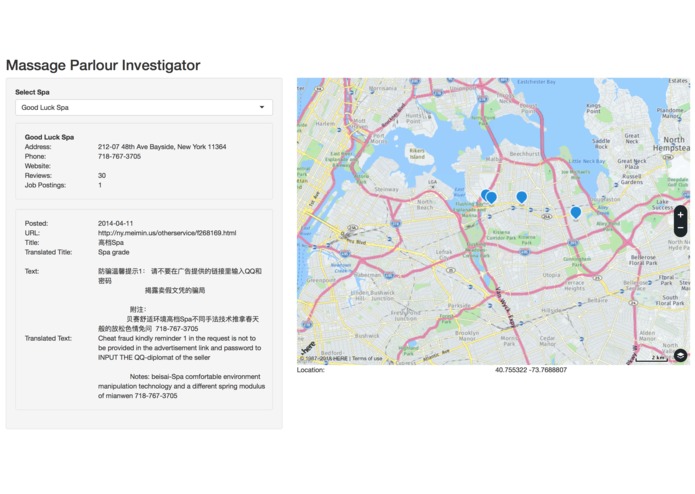The image size is (695, 494).
Task: Click the Chinese title 高档Spa
Action: pyautogui.click(x=111, y=242)
